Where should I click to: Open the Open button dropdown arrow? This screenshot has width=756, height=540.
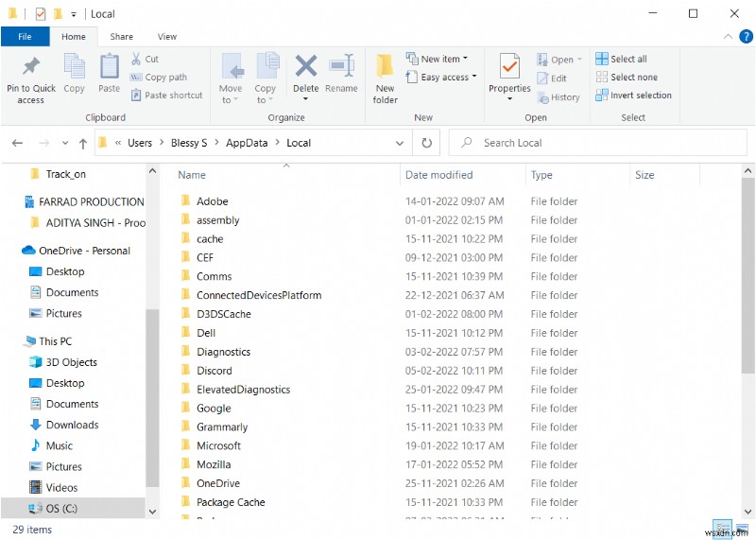pos(579,60)
